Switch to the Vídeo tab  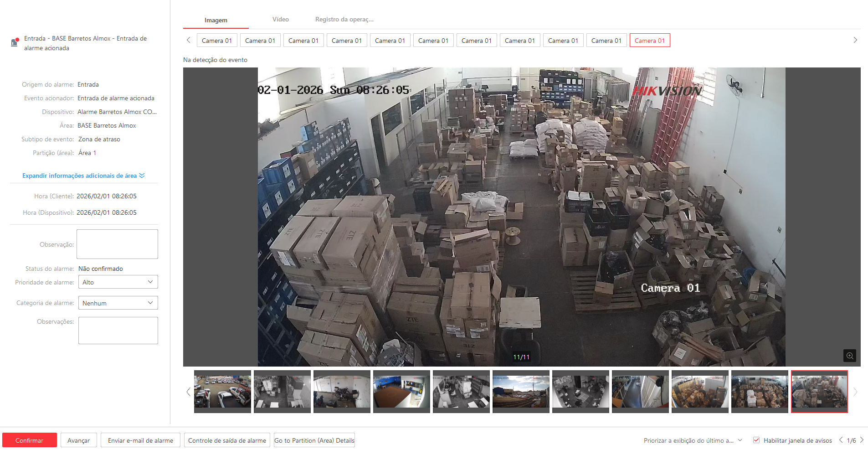click(x=280, y=19)
